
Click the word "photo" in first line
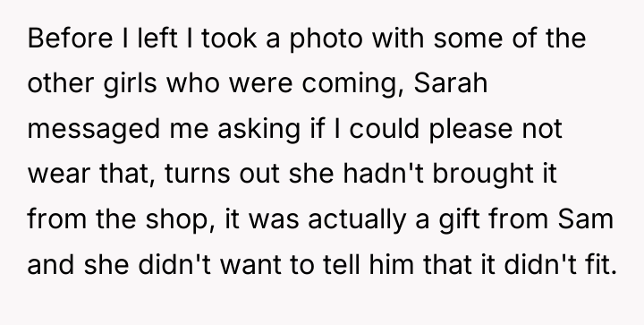pos(326,39)
